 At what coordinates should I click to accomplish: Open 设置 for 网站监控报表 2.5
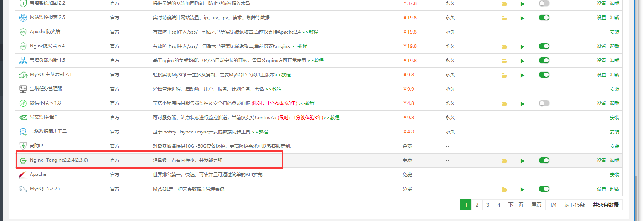tap(602, 18)
